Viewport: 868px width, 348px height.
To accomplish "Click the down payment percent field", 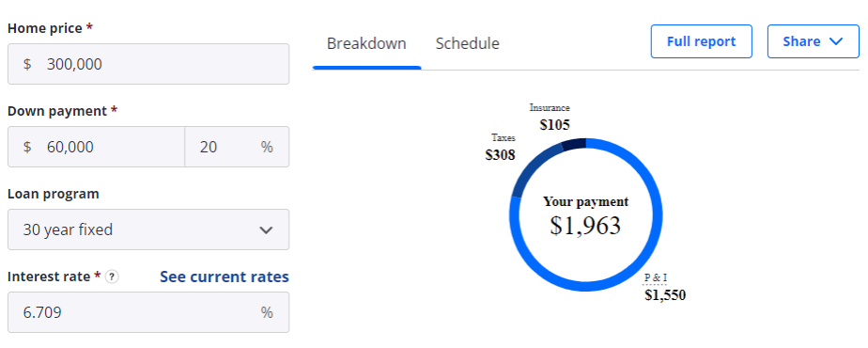I will pos(237,147).
